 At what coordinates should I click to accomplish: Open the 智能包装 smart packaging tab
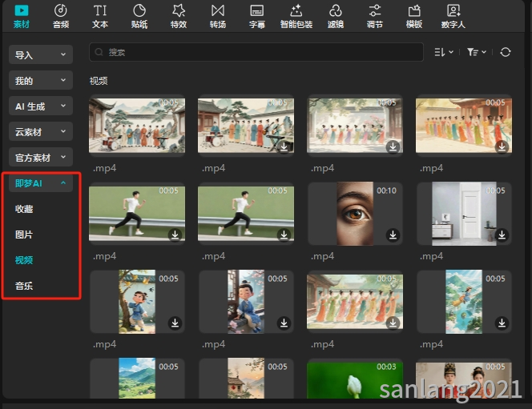[296, 16]
